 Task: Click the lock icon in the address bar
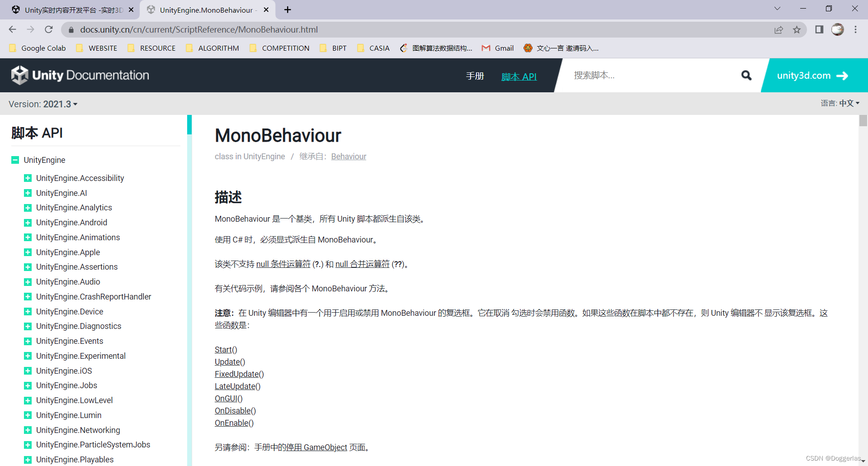71,30
